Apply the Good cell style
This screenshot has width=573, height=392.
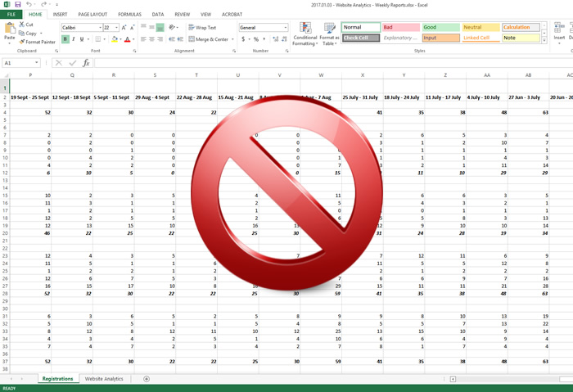440,27
